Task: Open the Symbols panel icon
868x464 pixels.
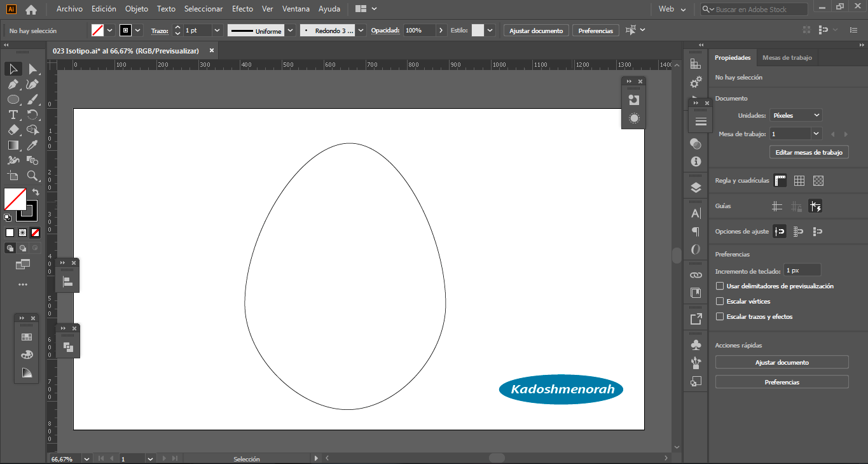Action: click(696, 344)
